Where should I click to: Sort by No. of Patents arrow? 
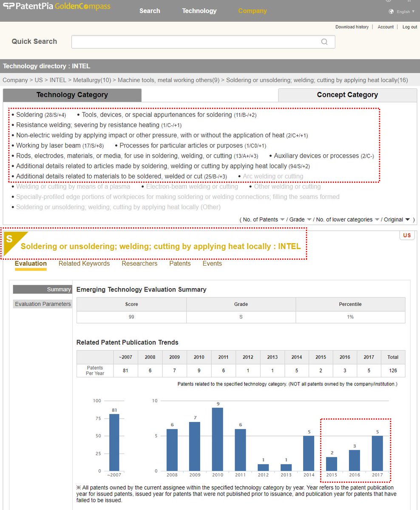[282, 220]
